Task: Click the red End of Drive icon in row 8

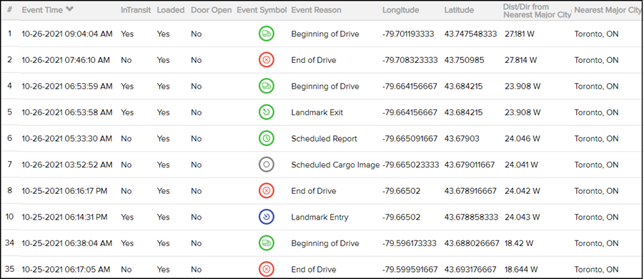Action: [266, 191]
